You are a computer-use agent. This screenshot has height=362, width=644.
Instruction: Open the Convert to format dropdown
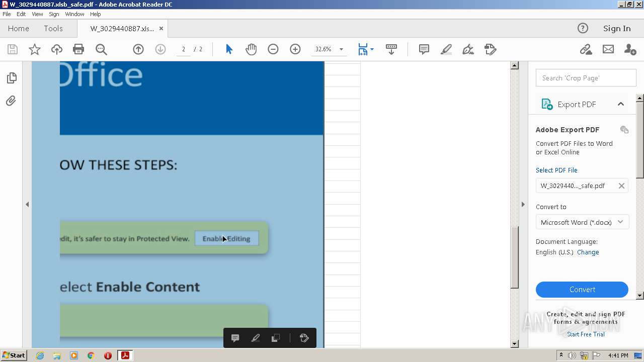point(582,222)
